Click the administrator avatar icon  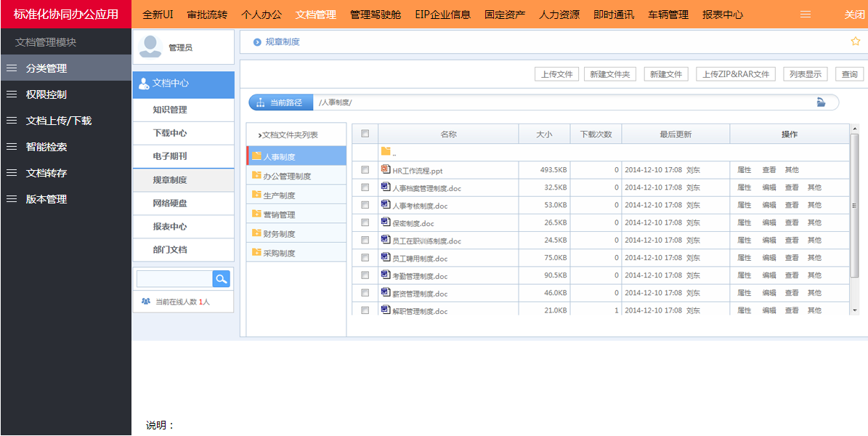pyautogui.click(x=150, y=47)
